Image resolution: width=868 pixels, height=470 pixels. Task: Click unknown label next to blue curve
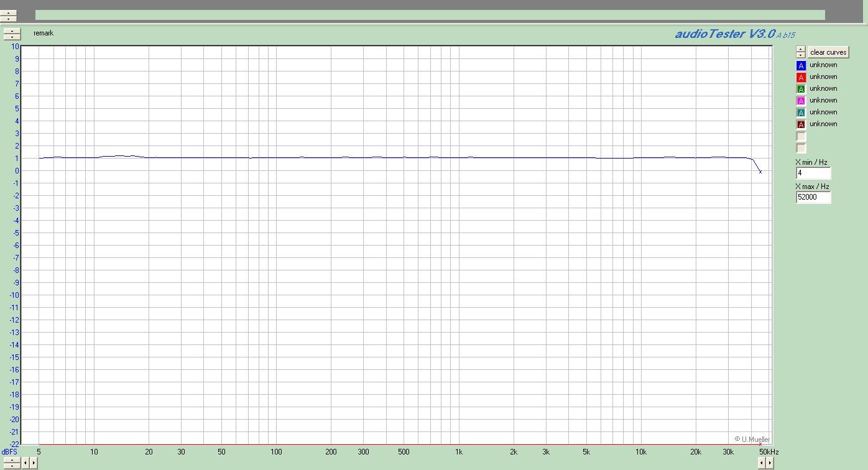[823, 65]
